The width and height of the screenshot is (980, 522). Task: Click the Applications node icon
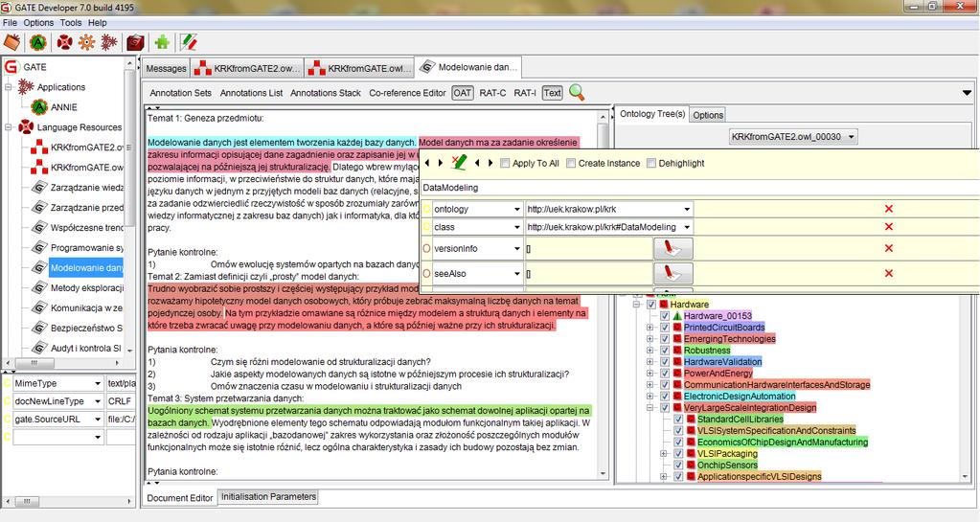(26, 87)
